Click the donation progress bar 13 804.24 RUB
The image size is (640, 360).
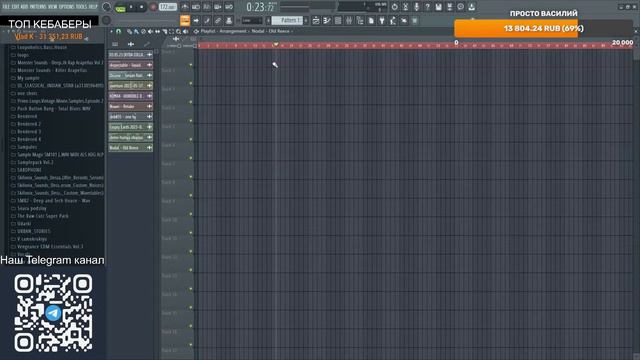[543, 29]
